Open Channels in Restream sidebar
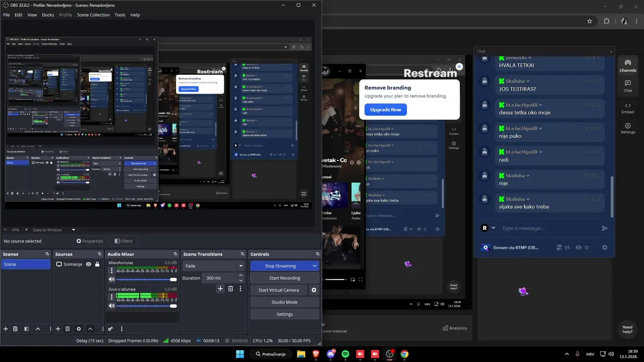The image size is (644, 362). tap(628, 66)
